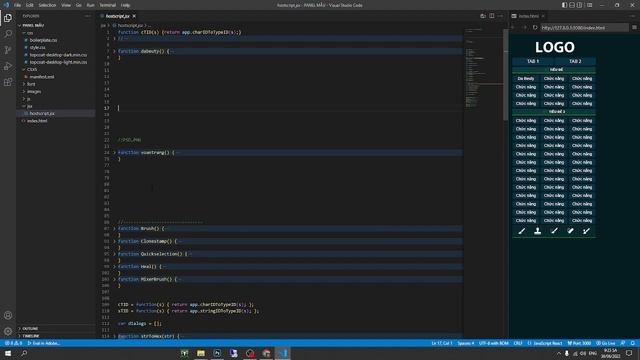Open Photoshop from the taskbar
640x360 pixels.
(217, 353)
